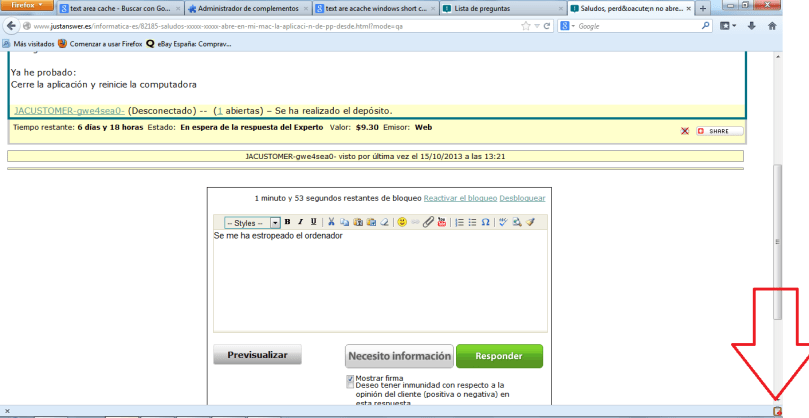Insert a smiley emoticon
The height and width of the screenshot is (418, 809).
point(401,222)
